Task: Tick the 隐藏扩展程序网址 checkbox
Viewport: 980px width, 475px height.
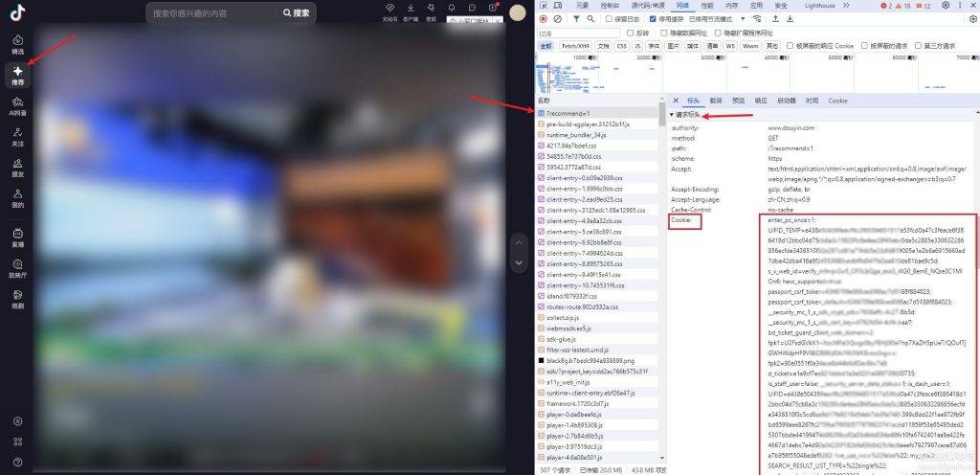Action: (x=718, y=33)
